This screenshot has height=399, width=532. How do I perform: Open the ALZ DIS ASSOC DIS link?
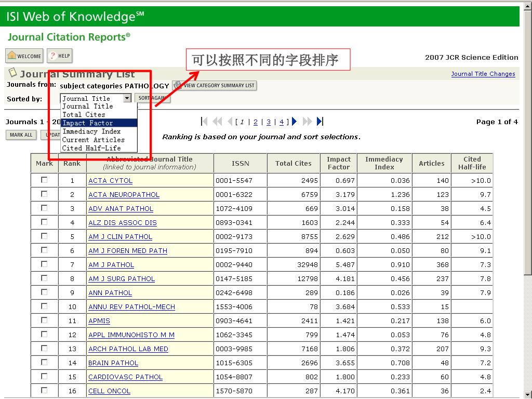click(x=123, y=223)
